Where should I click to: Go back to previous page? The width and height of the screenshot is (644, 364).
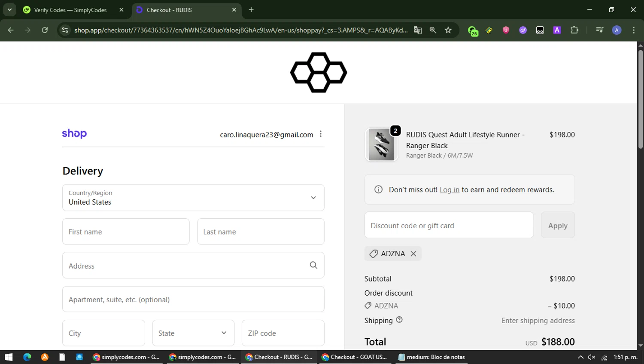click(x=11, y=30)
